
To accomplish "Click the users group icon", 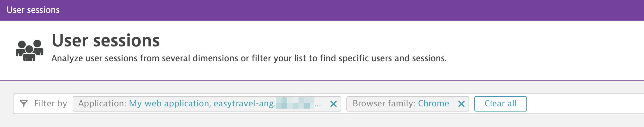I will pyautogui.click(x=30, y=50).
